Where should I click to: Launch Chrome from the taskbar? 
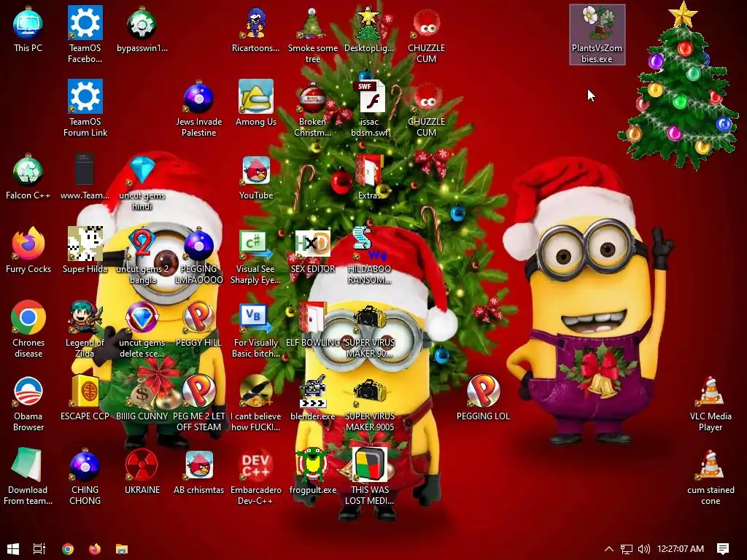pyautogui.click(x=68, y=549)
